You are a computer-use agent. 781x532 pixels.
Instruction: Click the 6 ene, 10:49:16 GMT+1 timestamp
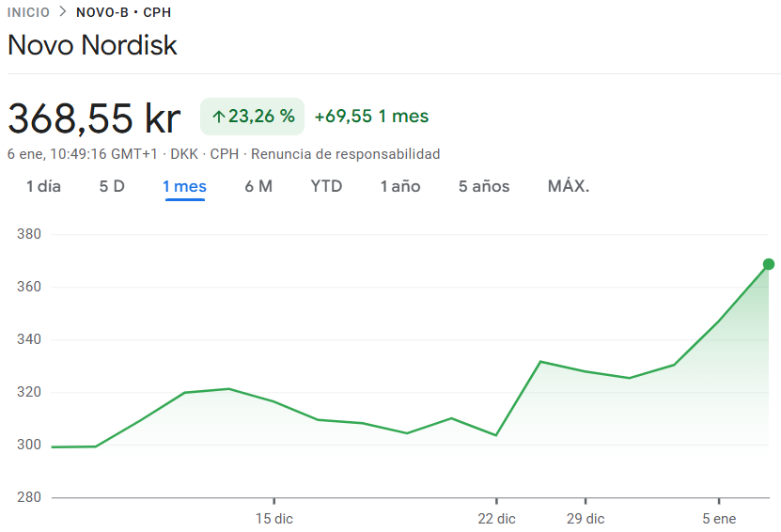[82, 154]
